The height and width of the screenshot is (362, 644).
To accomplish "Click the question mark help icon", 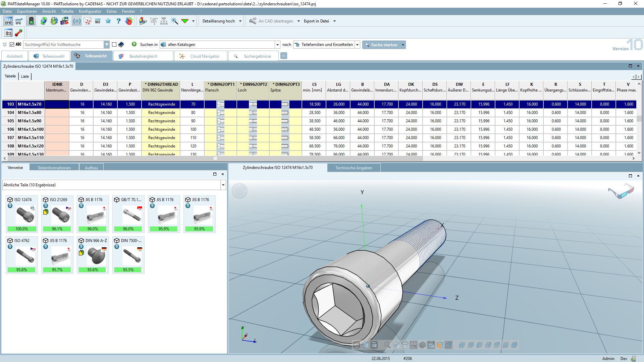I will pyautogui.click(x=118, y=21).
